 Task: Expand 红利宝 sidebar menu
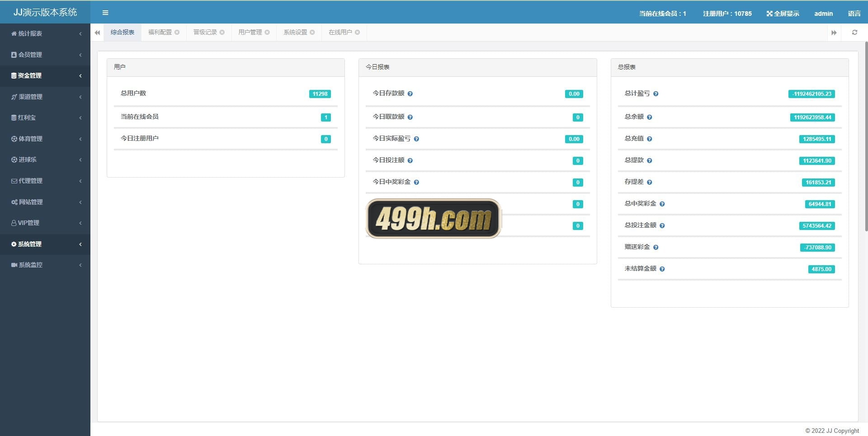click(x=45, y=117)
